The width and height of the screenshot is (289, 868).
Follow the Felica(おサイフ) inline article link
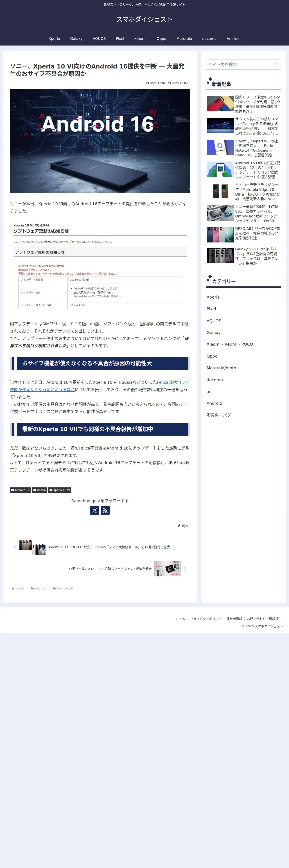point(172,382)
